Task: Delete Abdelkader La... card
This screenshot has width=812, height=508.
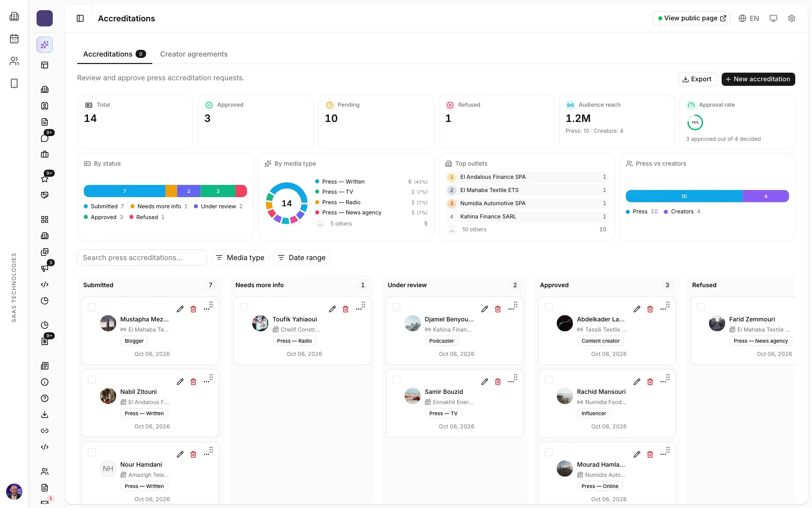Action: [x=650, y=309]
